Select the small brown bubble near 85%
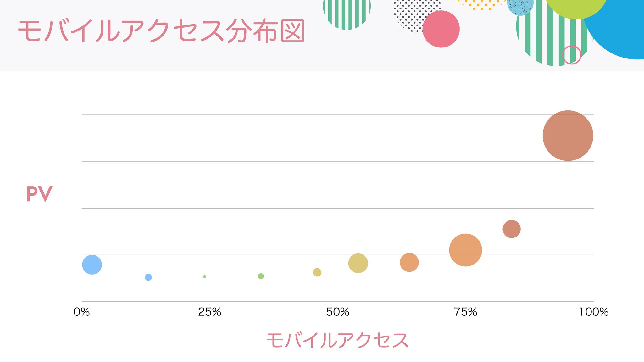The height and width of the screenshot is (362, 644). pyautogui.click(x=511, y=229)
